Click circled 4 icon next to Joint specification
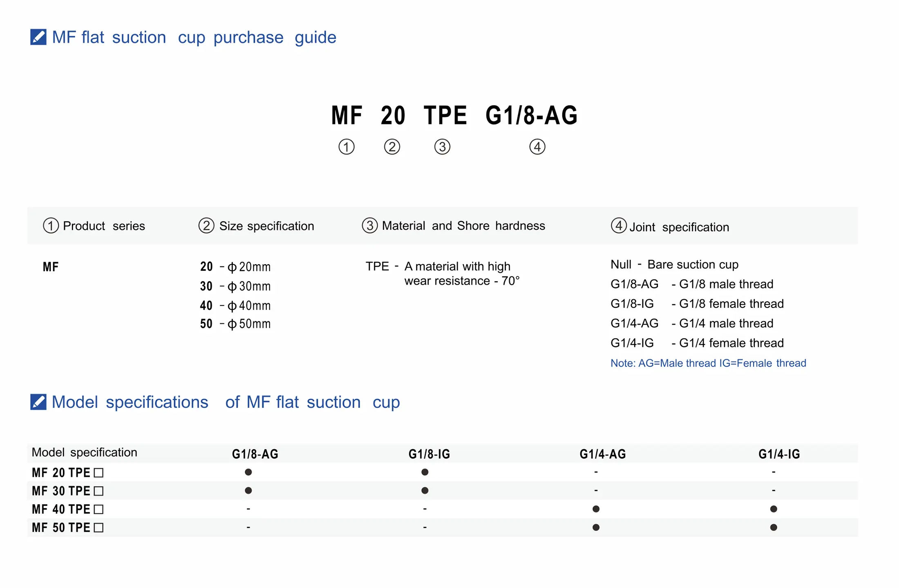 click(618, 225)
